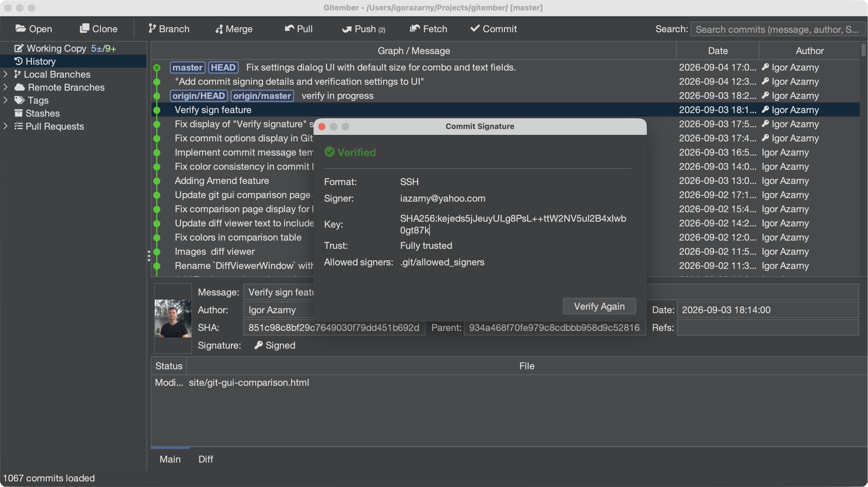Click the Pull Requests list icon
The height and width of the screenshot is (487, 868).
pos(19,126)
